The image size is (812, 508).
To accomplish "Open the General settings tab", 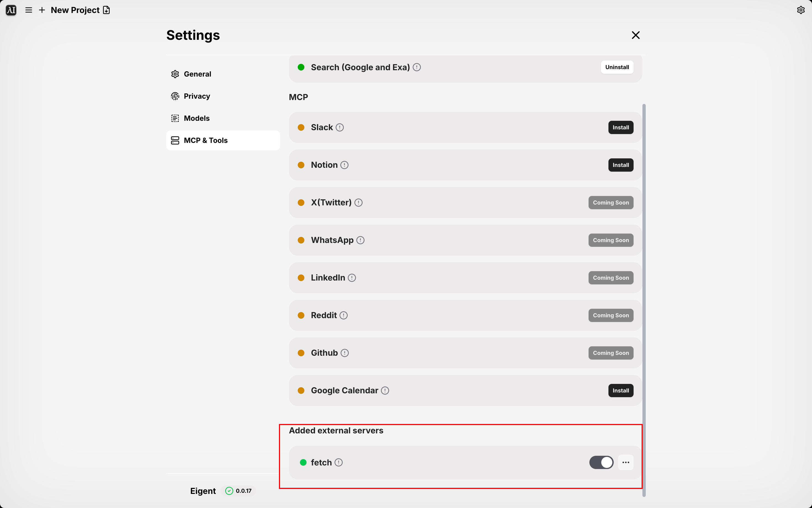I will coord(223,74).
